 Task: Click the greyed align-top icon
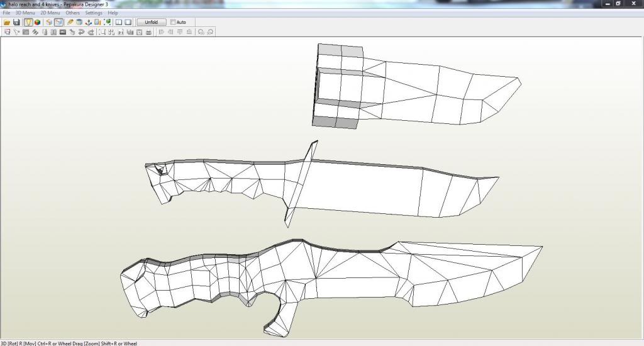tap(180, 32)
